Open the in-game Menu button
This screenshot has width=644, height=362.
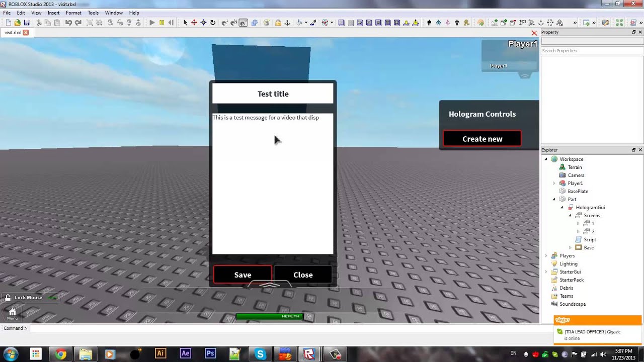pyautogui.click(x=12, y=314)
